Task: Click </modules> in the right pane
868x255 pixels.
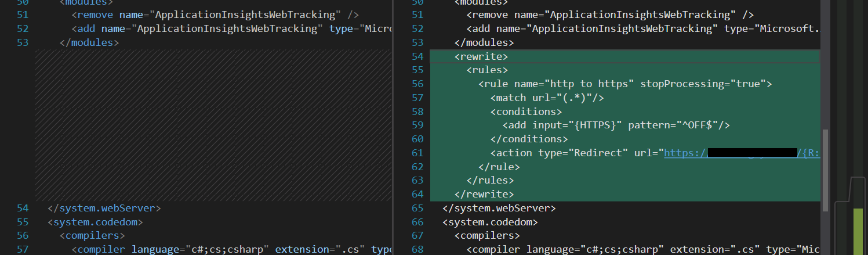Action: [x=484, y=42]
